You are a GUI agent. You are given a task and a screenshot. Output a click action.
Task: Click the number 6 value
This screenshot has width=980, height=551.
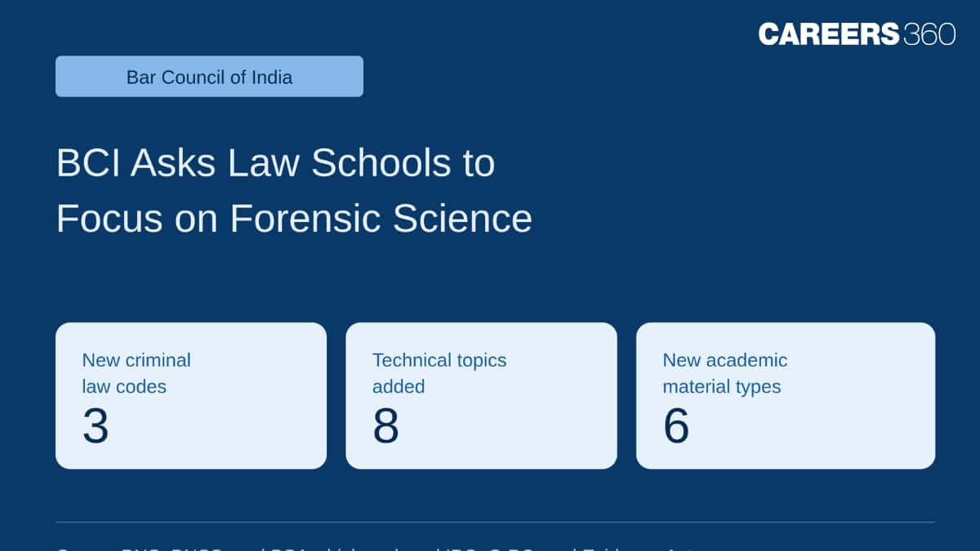coord(676,426)
